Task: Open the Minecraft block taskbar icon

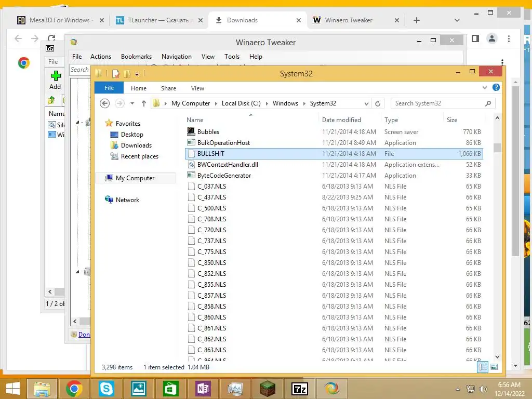Action: tap(268, 389)
